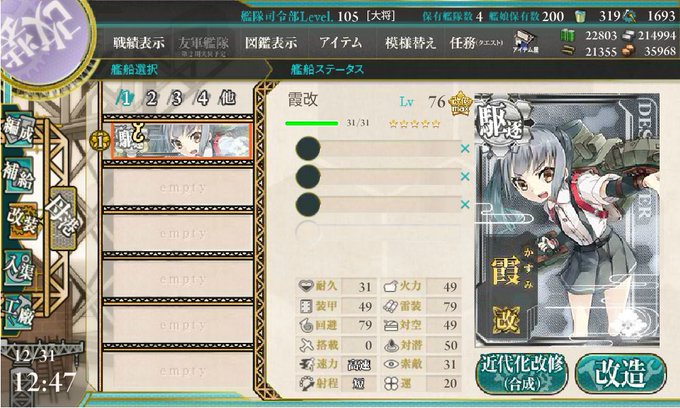
Task: Open the 編成 fleet composition icon
Action: coord(18,131)
